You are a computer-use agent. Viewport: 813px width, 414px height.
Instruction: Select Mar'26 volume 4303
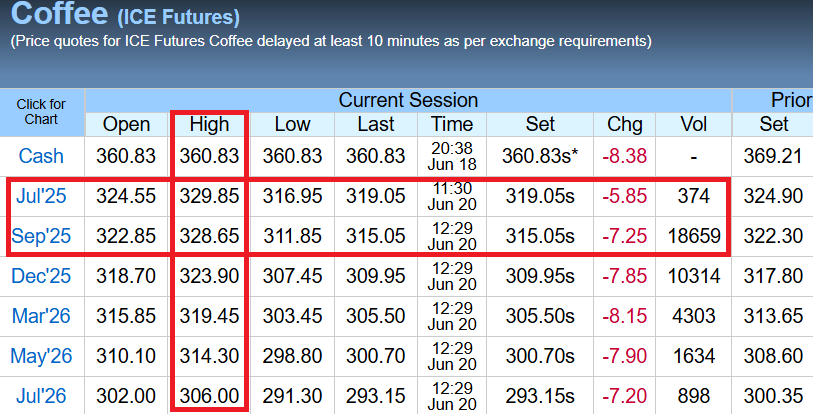[694, 316]
